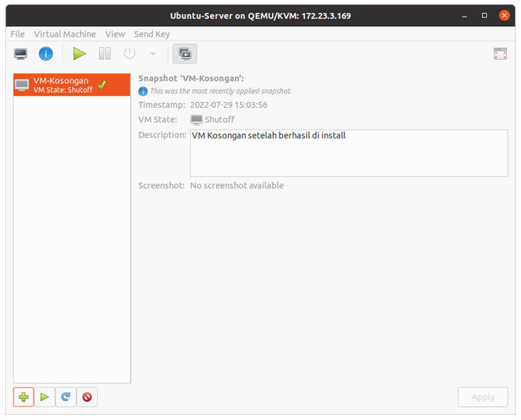Open virtual hardware details info icon

pos(46,54)
